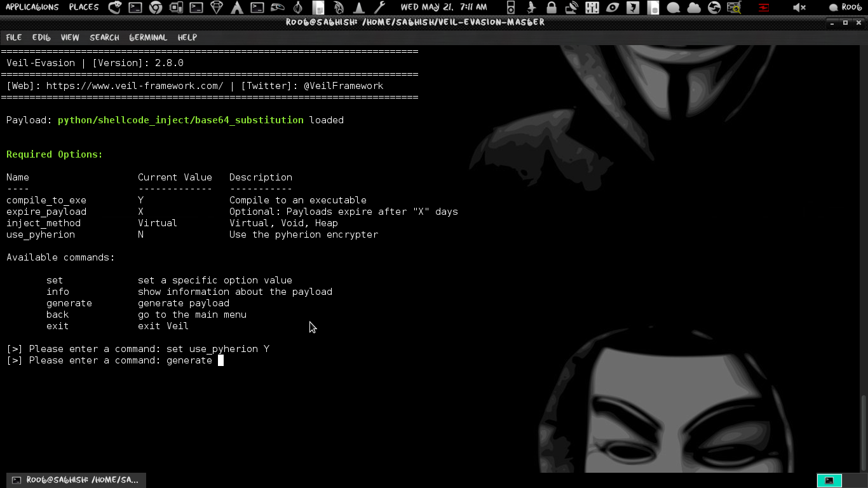Open the Applications menu in top panel

32,7
